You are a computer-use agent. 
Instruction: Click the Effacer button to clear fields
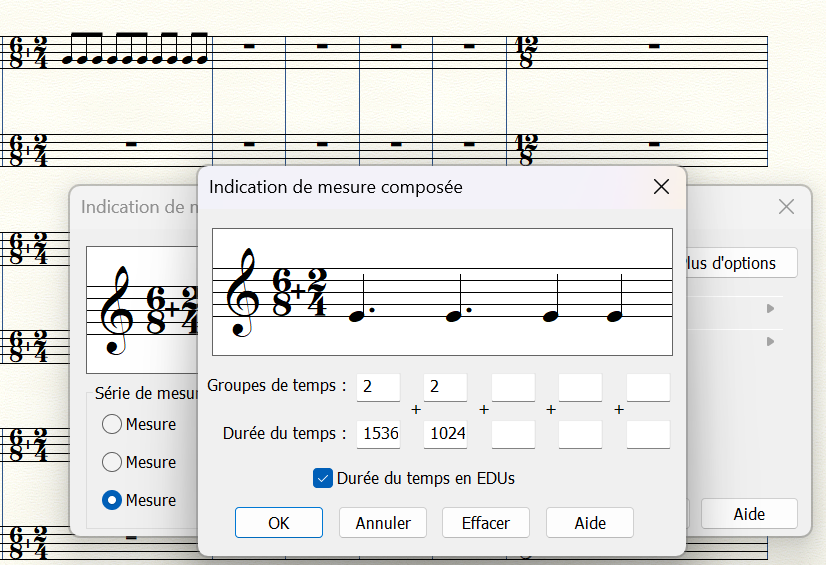(486, 522)
